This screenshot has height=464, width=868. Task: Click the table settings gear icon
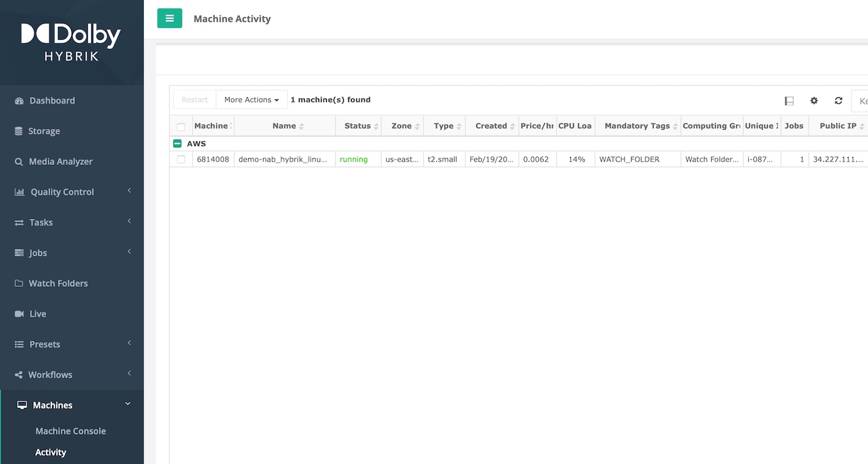point(814,100)
